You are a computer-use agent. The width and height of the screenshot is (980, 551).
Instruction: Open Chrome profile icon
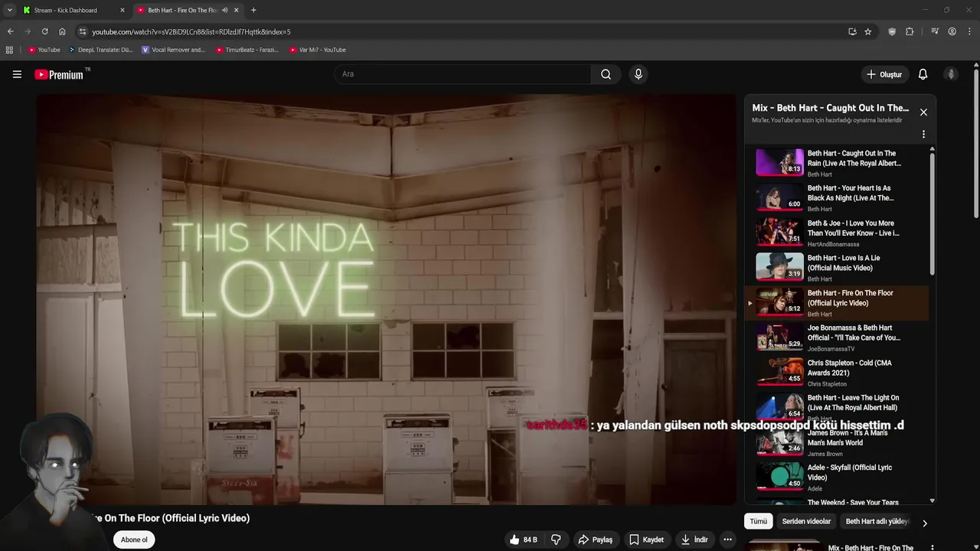pos(952,31)
